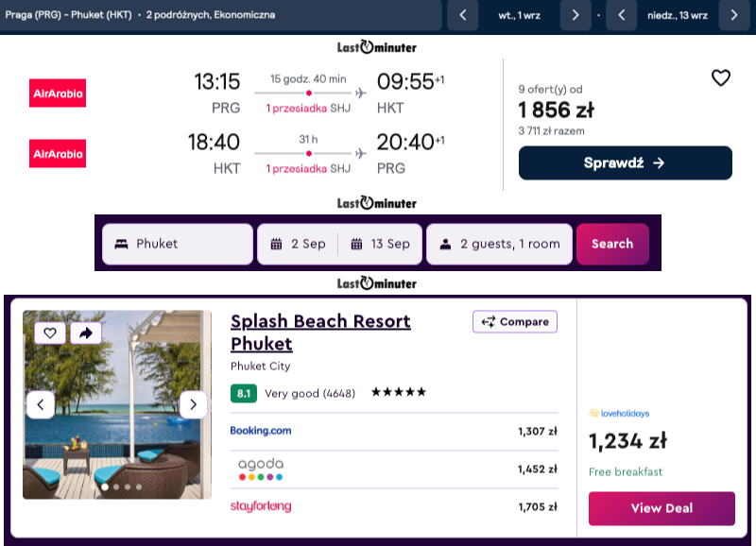756x546 pixels.
Task: Open the 13 Sep check-out date picker
Action: (381, 244)
